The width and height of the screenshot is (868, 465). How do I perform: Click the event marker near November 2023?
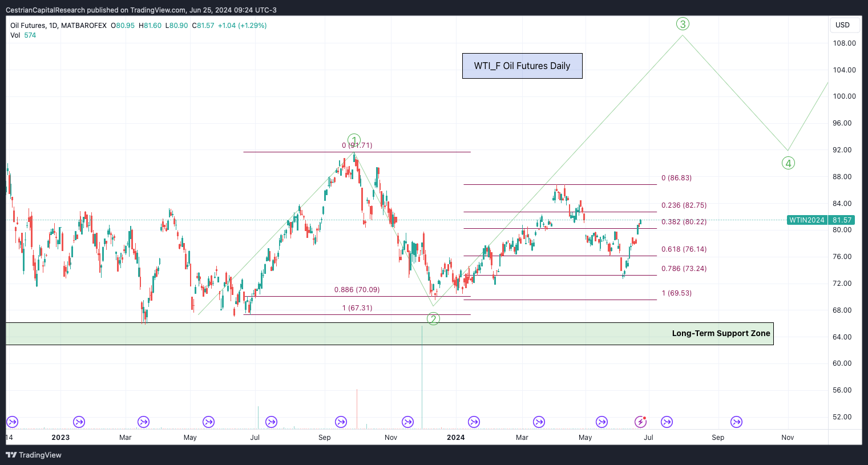(407, 422)
